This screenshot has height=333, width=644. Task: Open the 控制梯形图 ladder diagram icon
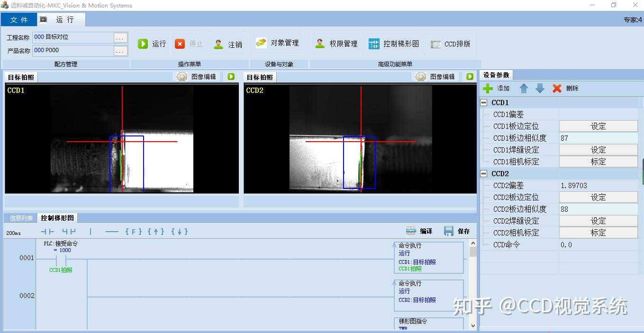374,44
